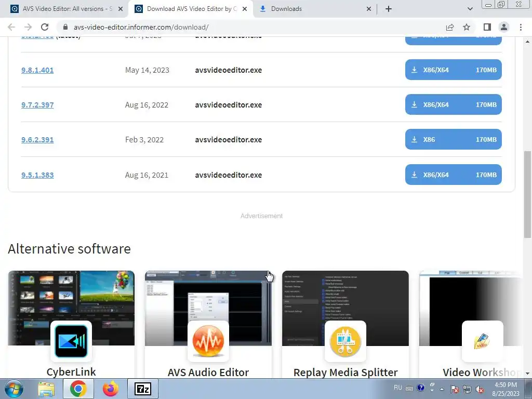
Task: Click the Replay Media Splitter app icon
Action: [345, 341]
